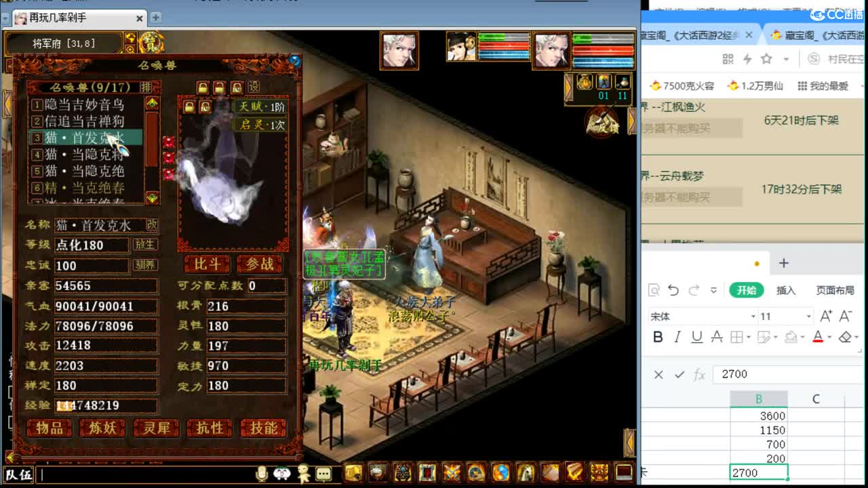The image size is (868, 488).
Task: Select the 再玩几率剁手 game tab
Action: 79,18
